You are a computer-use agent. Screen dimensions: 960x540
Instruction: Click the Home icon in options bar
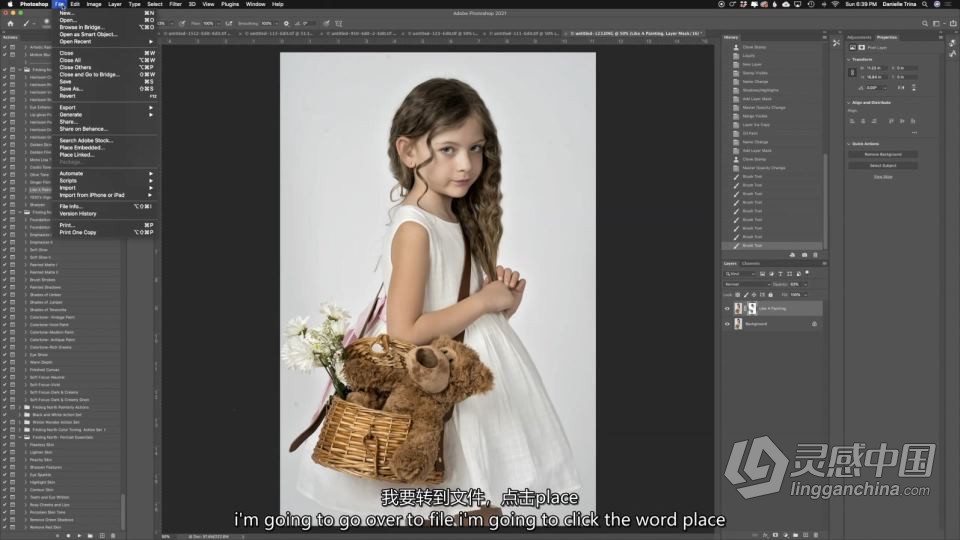click(10, 23)
